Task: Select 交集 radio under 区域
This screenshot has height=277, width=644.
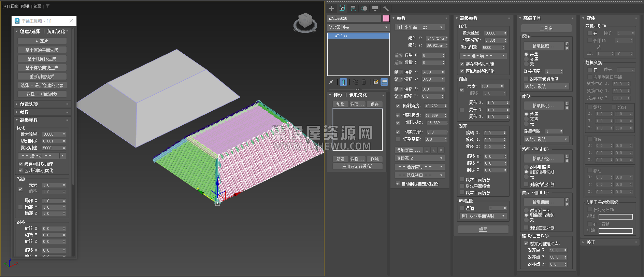Action: click(526, 59)
